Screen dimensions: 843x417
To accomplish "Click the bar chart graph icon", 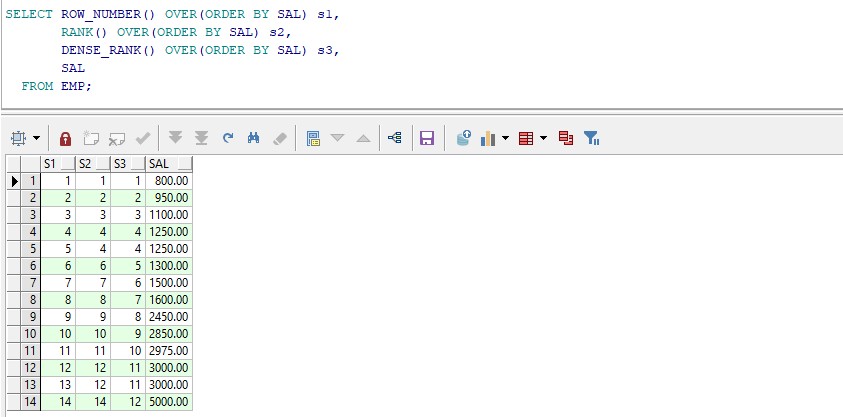I will (488, 139).
